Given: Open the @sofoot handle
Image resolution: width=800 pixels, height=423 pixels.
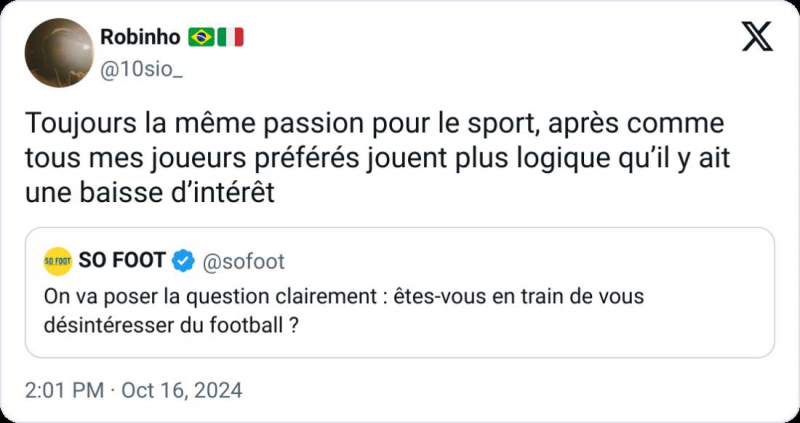Looking at the screenshot, I should coord(244,262).
